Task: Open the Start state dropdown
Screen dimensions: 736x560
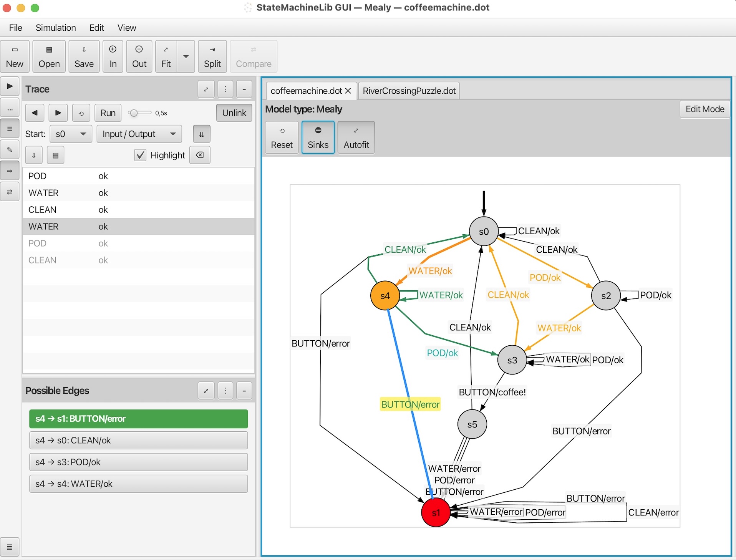Action: (71, 134)
